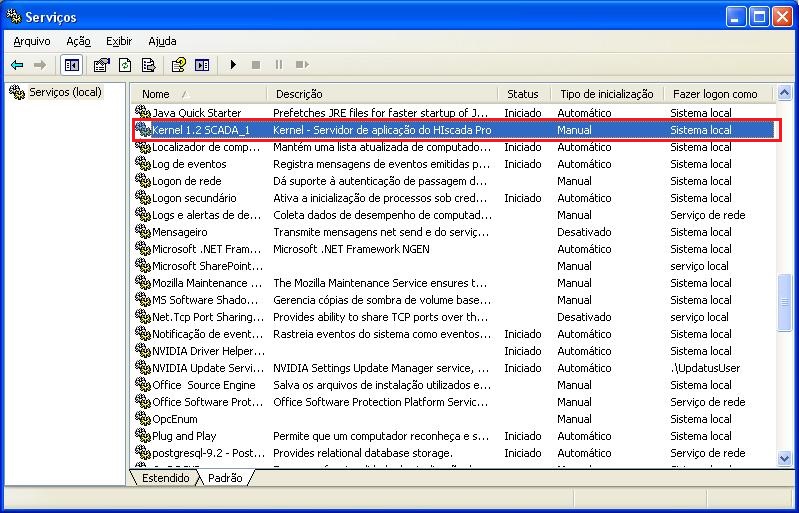
Task: Select the Net.Tcp Port Sharing service
Action: tap(456, 317)
